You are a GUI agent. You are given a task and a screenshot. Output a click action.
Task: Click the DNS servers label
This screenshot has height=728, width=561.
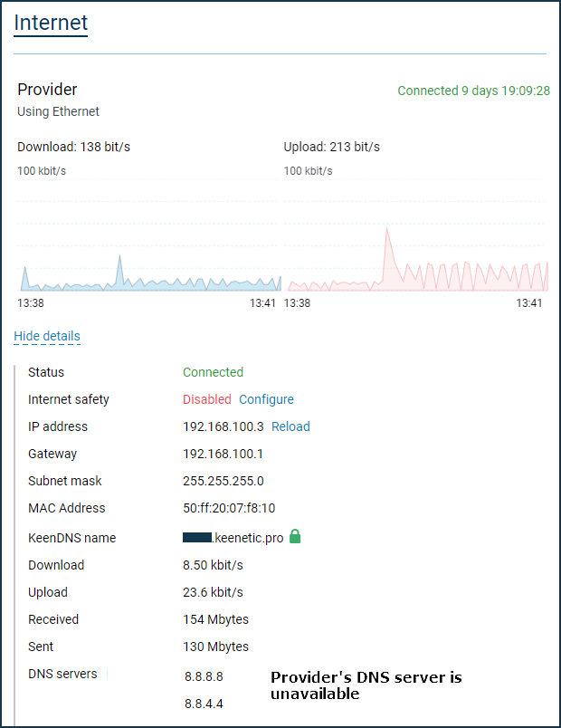62,674
